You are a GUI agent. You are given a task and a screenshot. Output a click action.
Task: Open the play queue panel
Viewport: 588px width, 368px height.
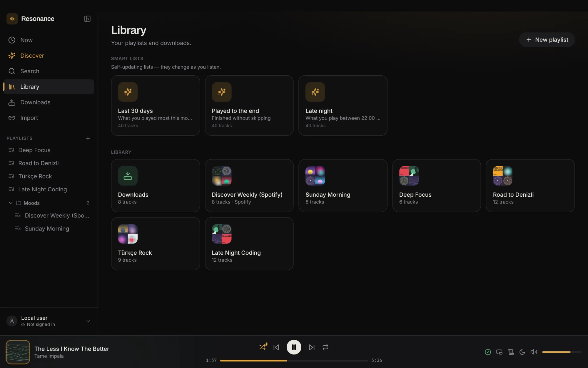point(511,352)
